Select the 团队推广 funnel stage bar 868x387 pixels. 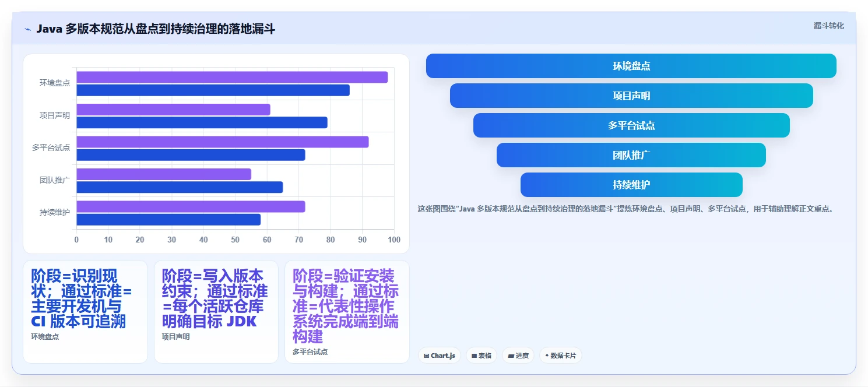click(x=631, y=155)
